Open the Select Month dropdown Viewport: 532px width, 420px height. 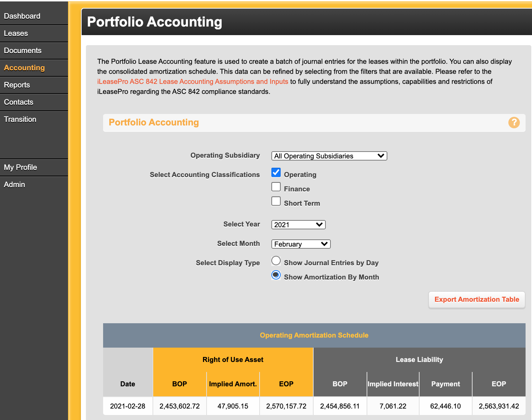point(301,244)
